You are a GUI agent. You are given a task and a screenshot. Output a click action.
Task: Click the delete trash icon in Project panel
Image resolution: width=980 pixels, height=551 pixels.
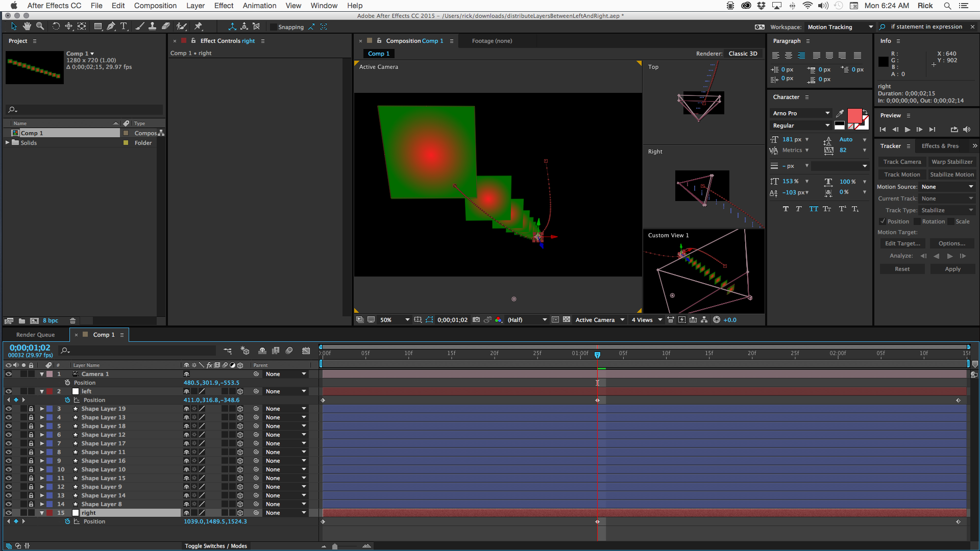point(72,321)
